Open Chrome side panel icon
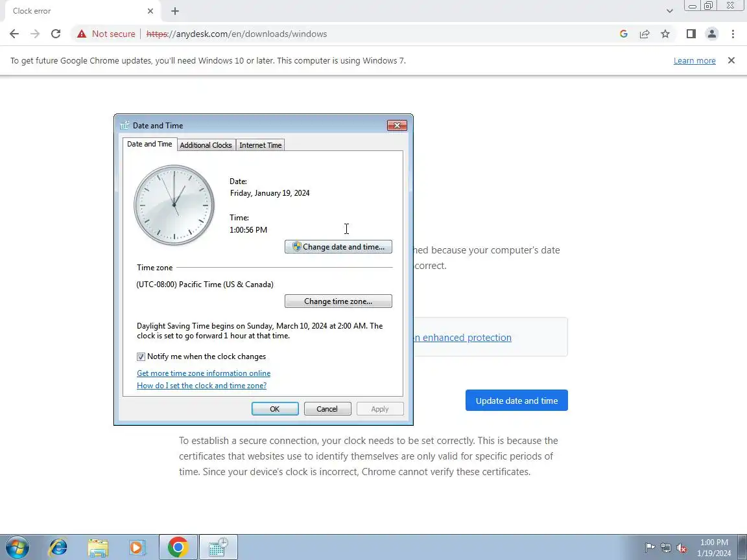The height and width of the screenshot is (560, 747). tap(691, 34)
